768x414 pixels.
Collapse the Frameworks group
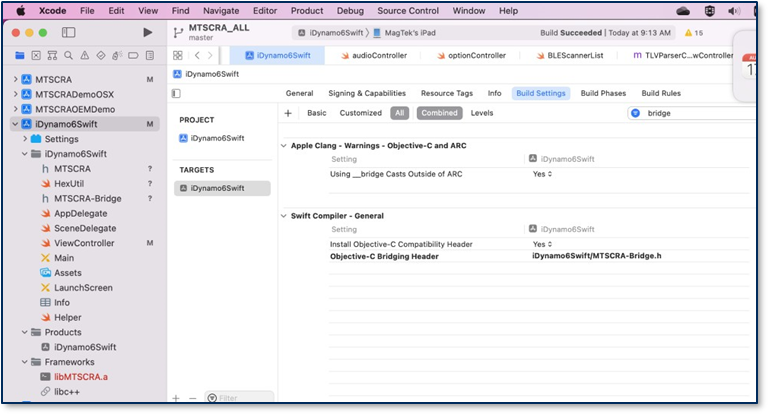coord(24,362)
